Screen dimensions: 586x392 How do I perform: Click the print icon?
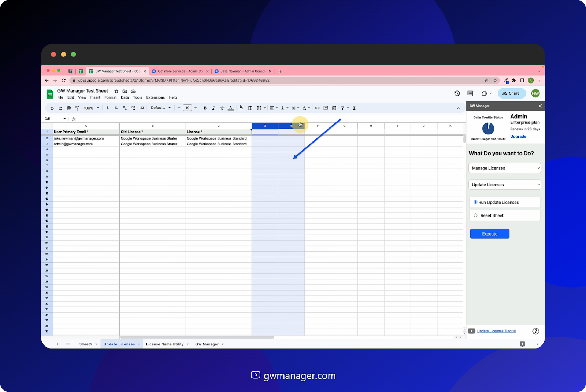click(x=68, y=108)
